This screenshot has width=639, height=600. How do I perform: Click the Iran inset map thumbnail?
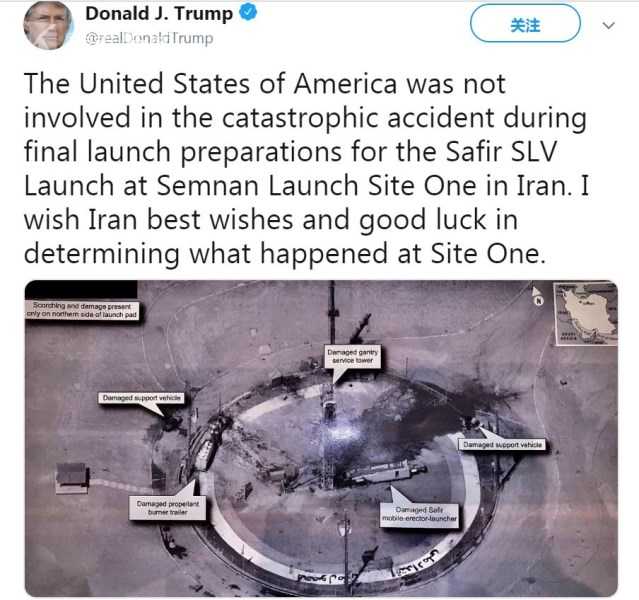click(586, 313)
